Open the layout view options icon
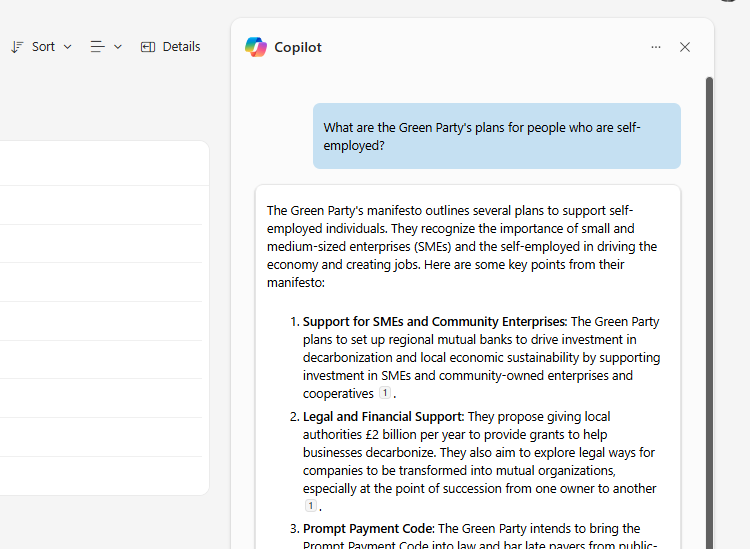Image resolution: width=750 pixels, height=549 pixels. pyautogui.click(x=98, y=47)
